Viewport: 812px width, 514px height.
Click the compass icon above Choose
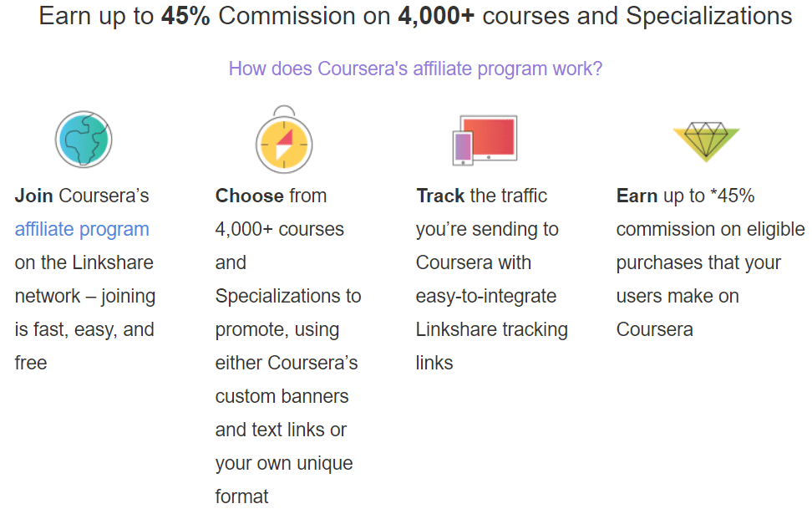284,139
